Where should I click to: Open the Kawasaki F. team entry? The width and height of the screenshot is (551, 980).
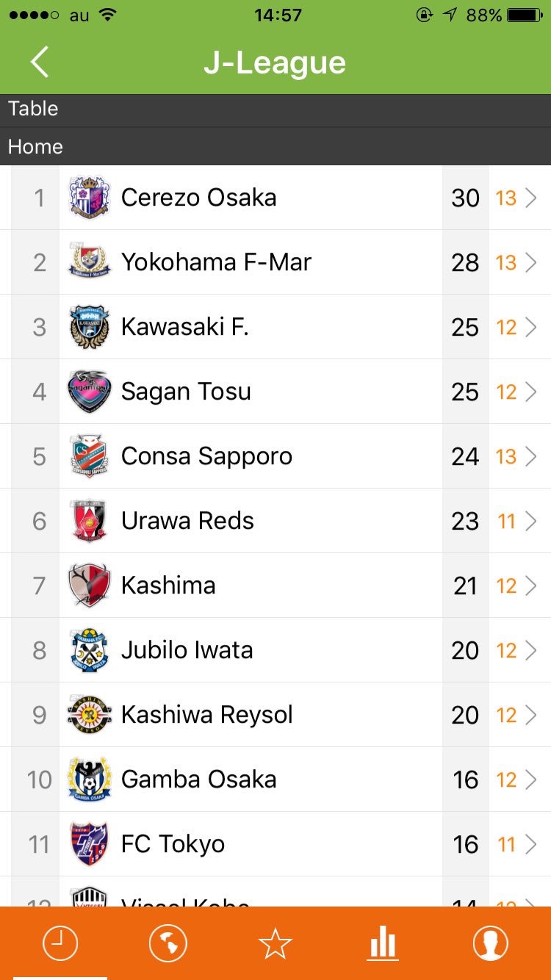[184, 327]
